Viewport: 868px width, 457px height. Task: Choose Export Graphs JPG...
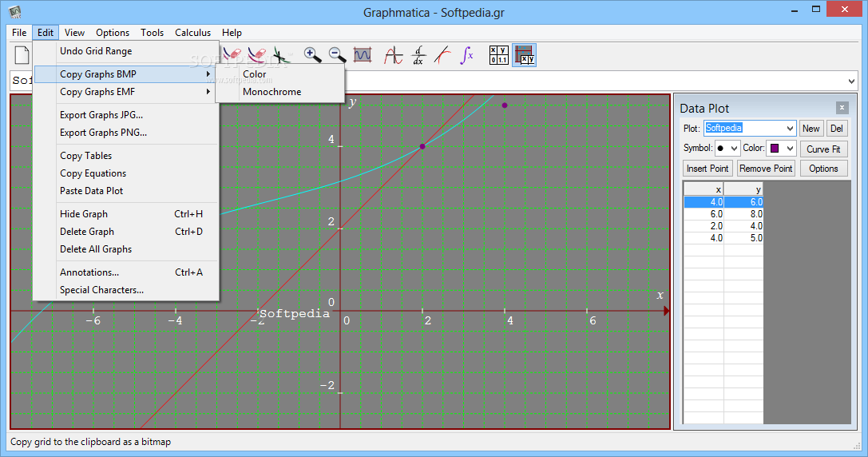(126, 115)
